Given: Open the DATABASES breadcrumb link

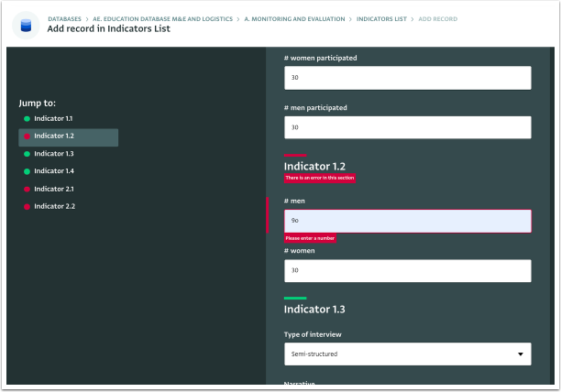Looking at the screenshot, I should pos(65,19).
